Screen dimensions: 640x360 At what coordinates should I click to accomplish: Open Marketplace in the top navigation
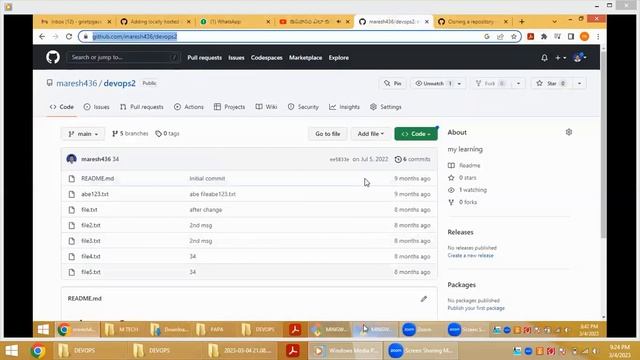[305, 58]
